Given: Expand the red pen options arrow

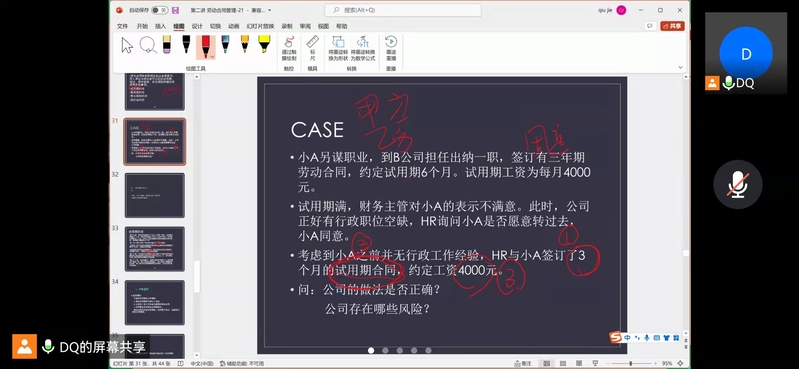Looking at the screenshot, I should click(212, 56).
